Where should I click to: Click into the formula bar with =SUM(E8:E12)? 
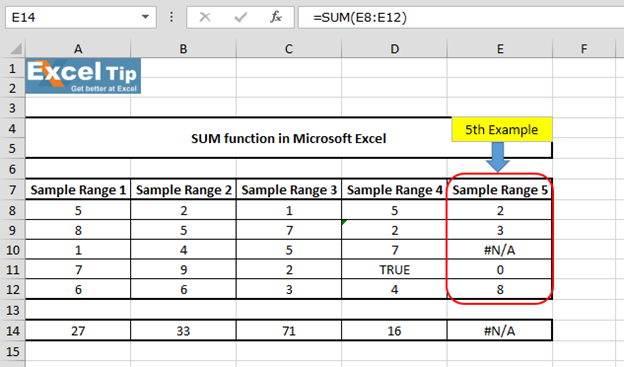(x=461, y=17)
